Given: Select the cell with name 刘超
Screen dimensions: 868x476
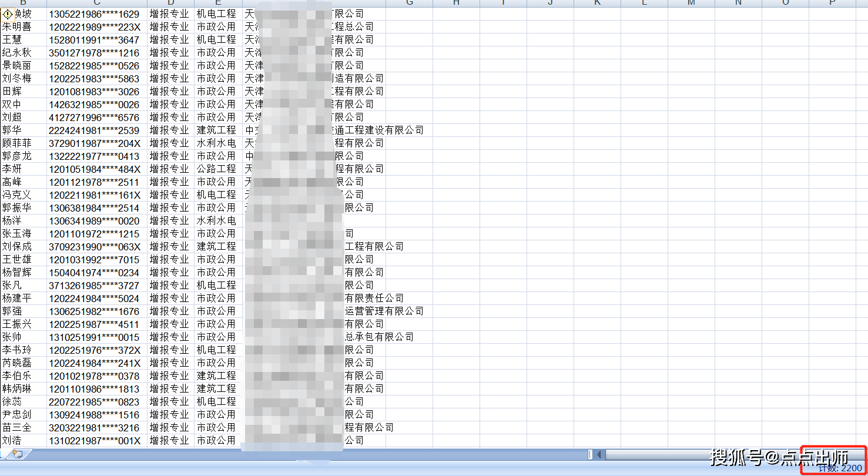Looking at the screenshot, I should [x=24, y=117].
